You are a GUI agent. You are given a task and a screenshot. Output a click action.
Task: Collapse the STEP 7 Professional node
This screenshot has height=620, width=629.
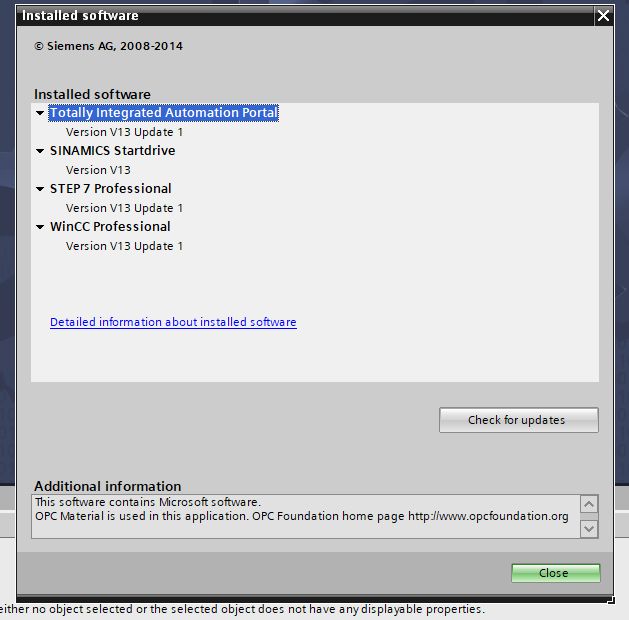click(x=40, y=189)
